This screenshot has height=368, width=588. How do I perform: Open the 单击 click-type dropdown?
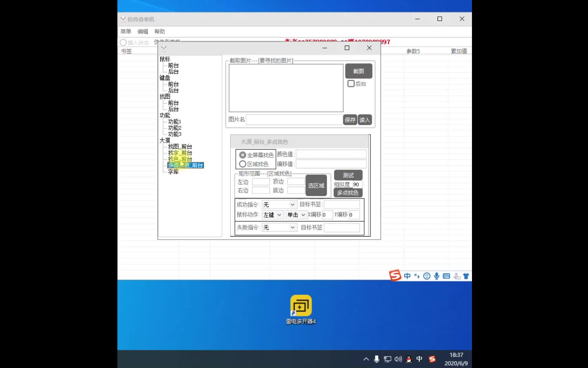click(x=296, y=215)
